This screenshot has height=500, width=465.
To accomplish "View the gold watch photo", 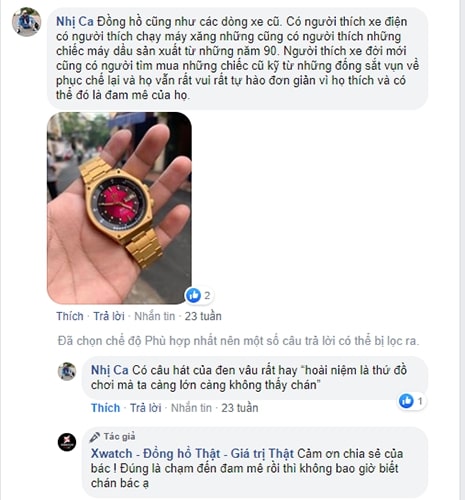I will click(119, 208).
